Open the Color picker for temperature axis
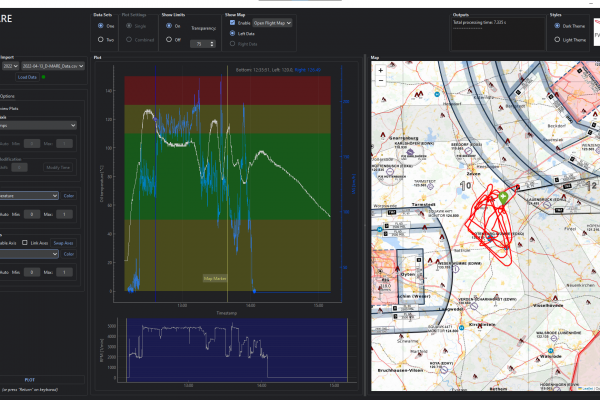The width and height of the screenshot is (600, 400). [69, 196]
